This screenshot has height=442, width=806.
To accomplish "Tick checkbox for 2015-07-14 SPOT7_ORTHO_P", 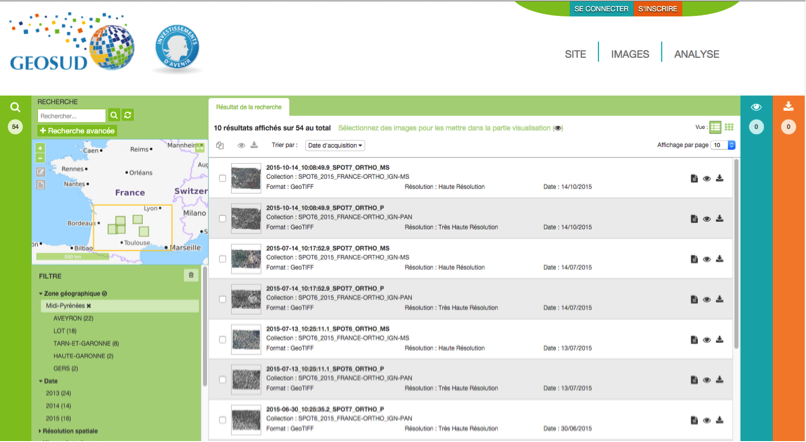I will pyautogui.click(x=223, y=299).
